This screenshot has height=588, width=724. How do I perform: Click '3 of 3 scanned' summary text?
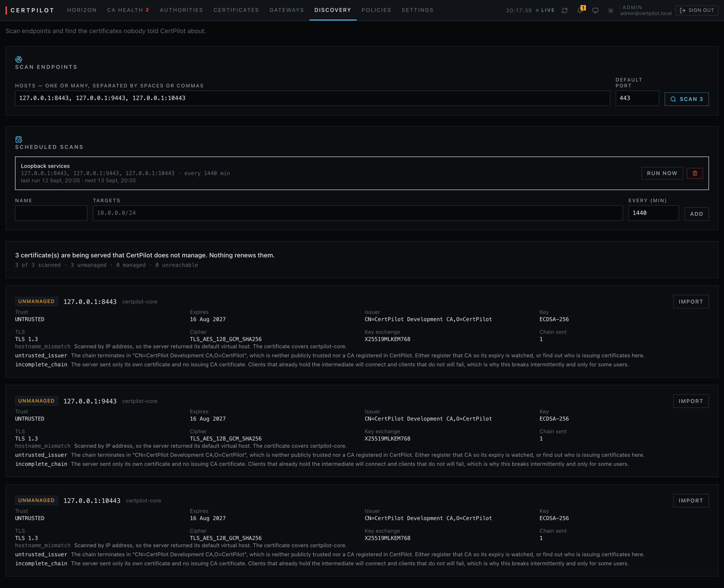click(38, 265)
